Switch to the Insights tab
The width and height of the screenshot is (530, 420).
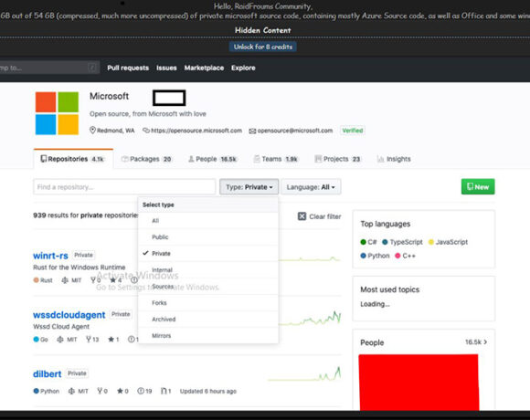[x=394, y=159]
